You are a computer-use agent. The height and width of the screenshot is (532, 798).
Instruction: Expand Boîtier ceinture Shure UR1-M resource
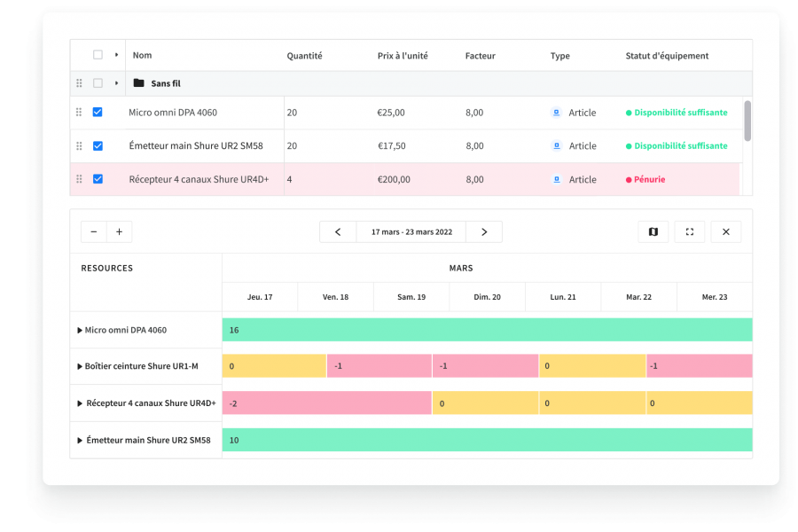81,366
